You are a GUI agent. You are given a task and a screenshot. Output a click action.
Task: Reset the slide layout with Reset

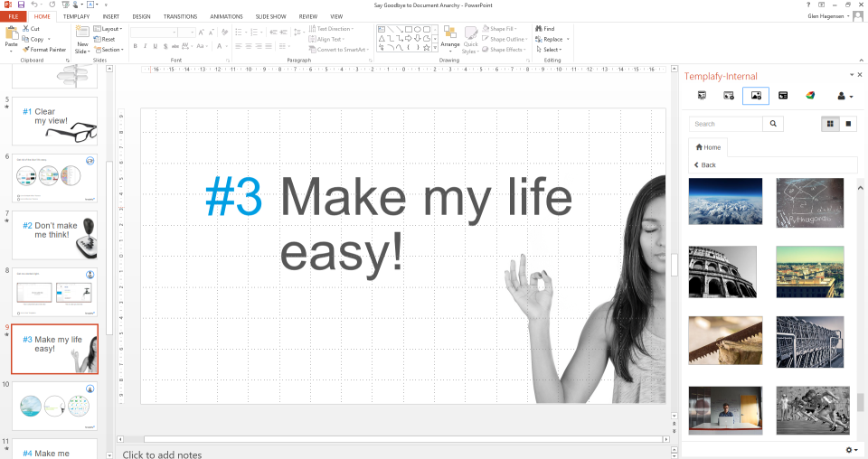[x=104, y=39]
